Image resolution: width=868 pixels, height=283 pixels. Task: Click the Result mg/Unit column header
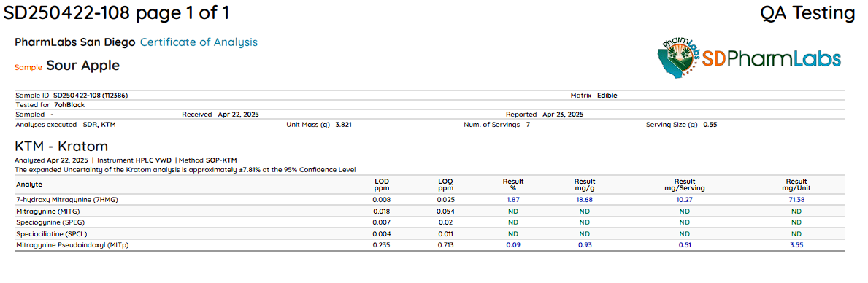click(796, 185)
